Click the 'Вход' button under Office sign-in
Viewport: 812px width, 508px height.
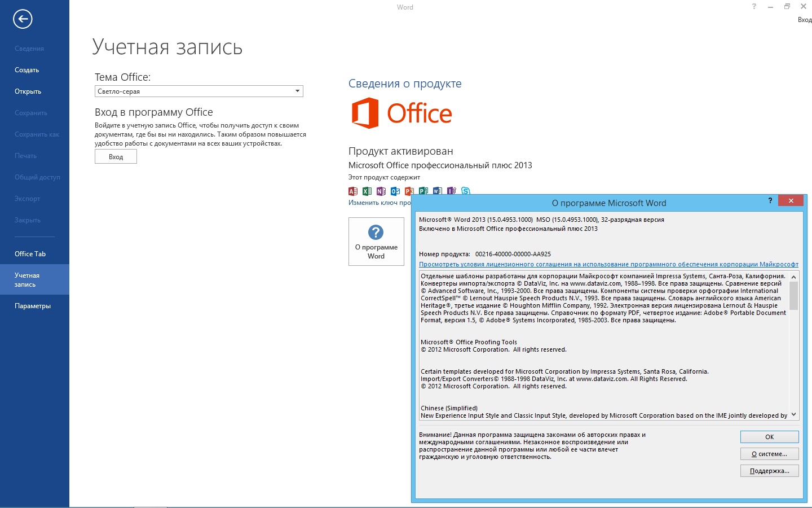click(116, 156)
